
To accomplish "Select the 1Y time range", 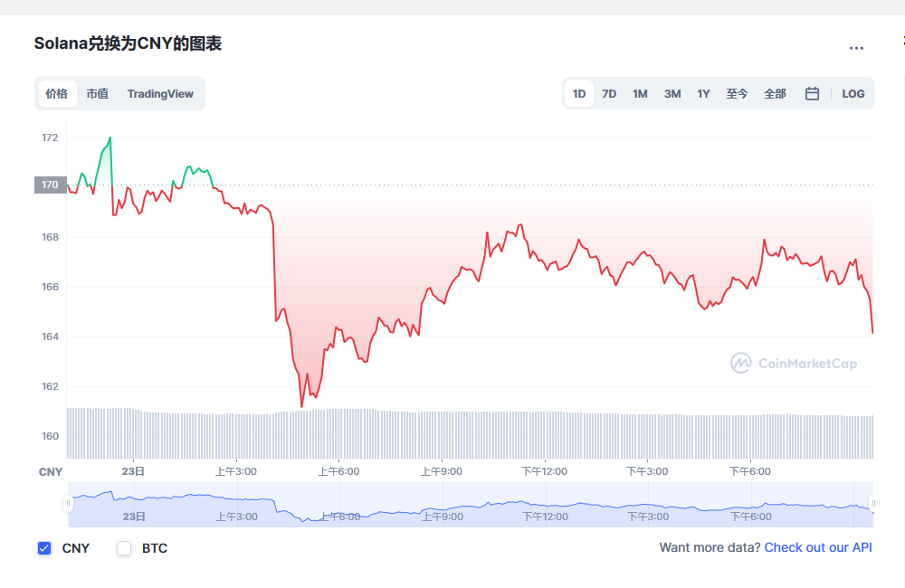I will click(x=703, y=93).
